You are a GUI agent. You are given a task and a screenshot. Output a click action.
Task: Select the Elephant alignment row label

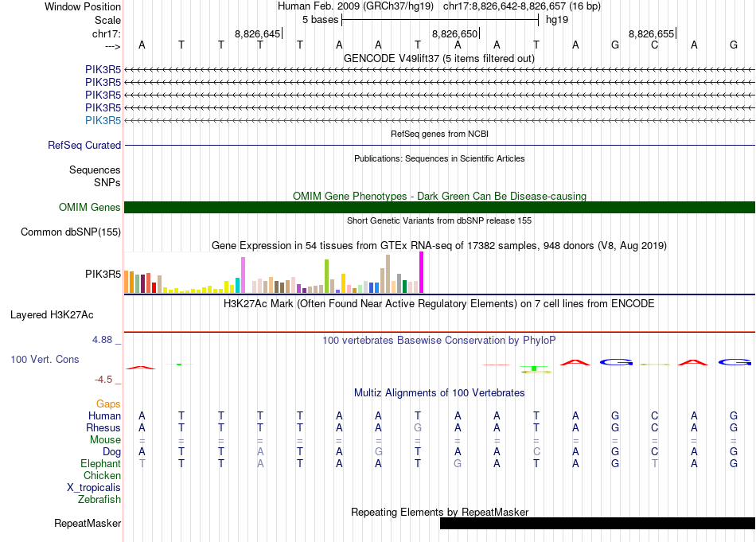(x=101, y=463)
